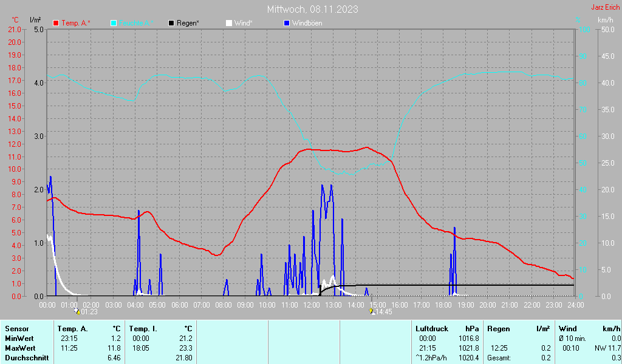Image resolution: width=622 pixels, height=364 pixels.
Task: Click the marker icon at 14:45
Action: point(372,311)
